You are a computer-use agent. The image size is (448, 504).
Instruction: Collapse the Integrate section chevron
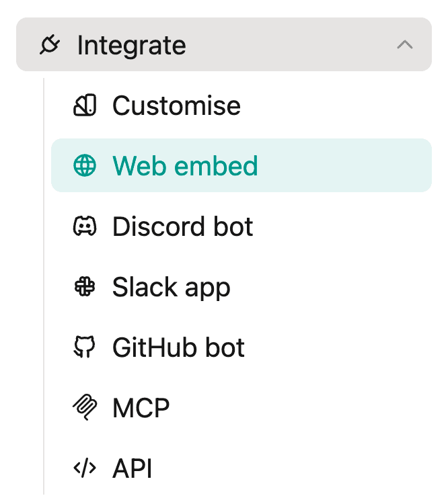tap(404, 44)
